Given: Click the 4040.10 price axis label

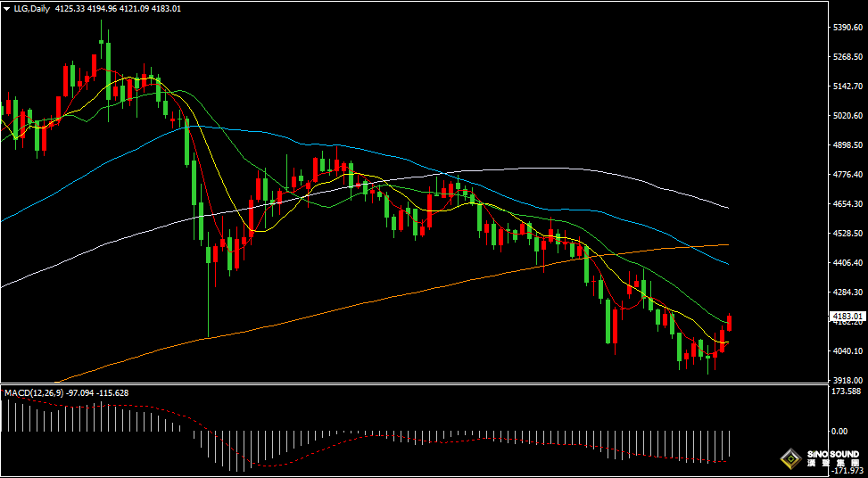Looking at the screenshot, I should pyautogui.click(x=847, y=350).
